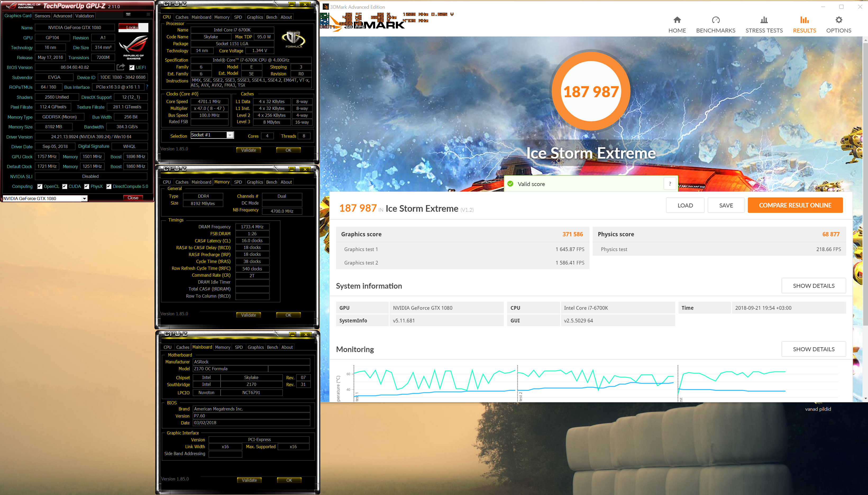The image size is (868, 495).
Task: Click the Core Speed value 4701.1 MHz
Action: pos(209,102)
